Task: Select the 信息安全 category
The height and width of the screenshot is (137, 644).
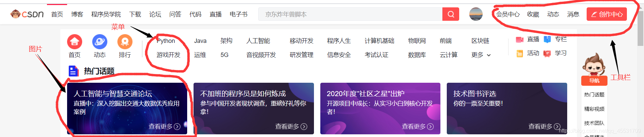Action: coord(339,55)
